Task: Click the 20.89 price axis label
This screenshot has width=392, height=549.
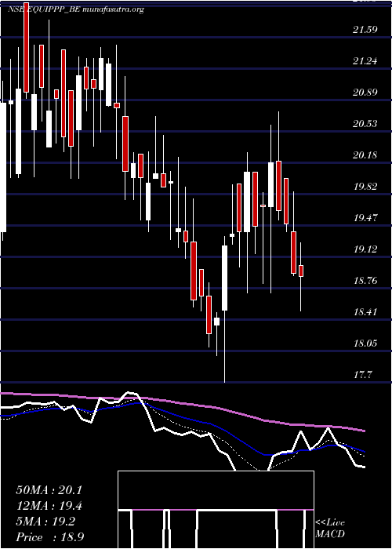Action: click(365, 92)
